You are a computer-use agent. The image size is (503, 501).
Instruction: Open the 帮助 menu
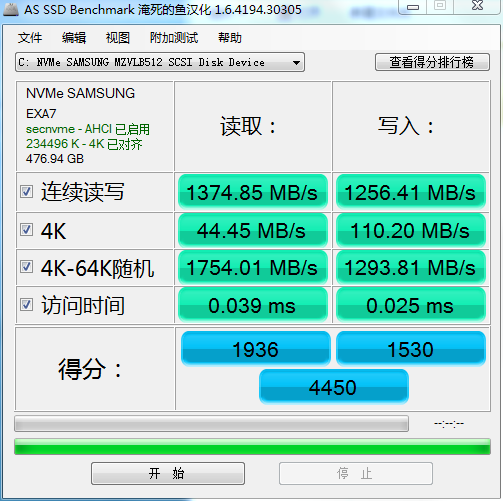pos(230,38)
